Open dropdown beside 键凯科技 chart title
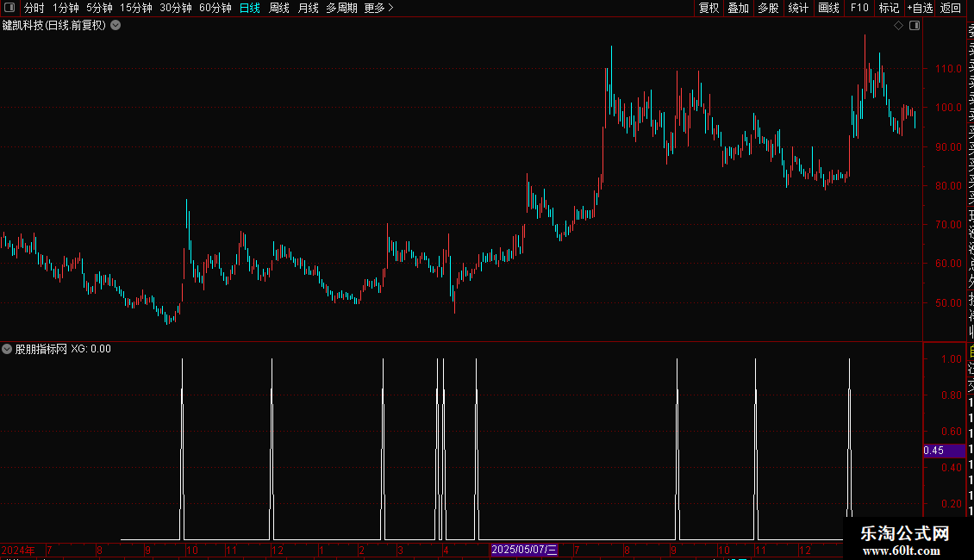 [116, 26]
